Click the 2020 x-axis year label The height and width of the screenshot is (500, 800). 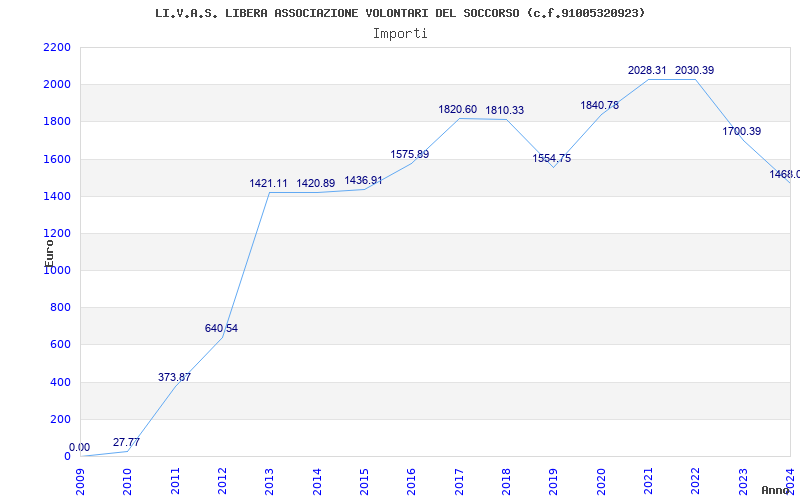click(x=601, y=482)
